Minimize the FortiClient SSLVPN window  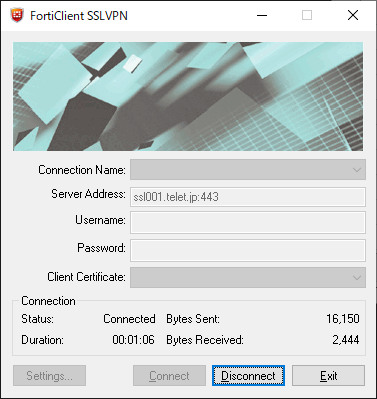tap(262, 15)
